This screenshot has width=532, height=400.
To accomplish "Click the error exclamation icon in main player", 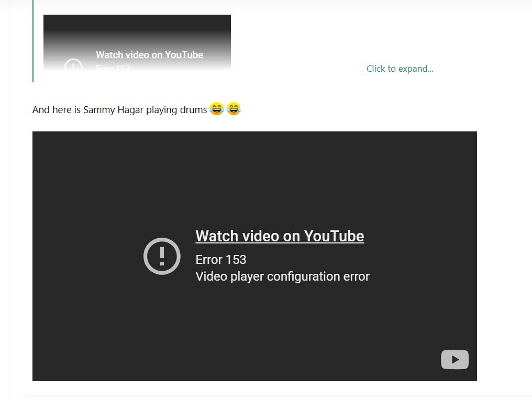I will pos(162,256).
